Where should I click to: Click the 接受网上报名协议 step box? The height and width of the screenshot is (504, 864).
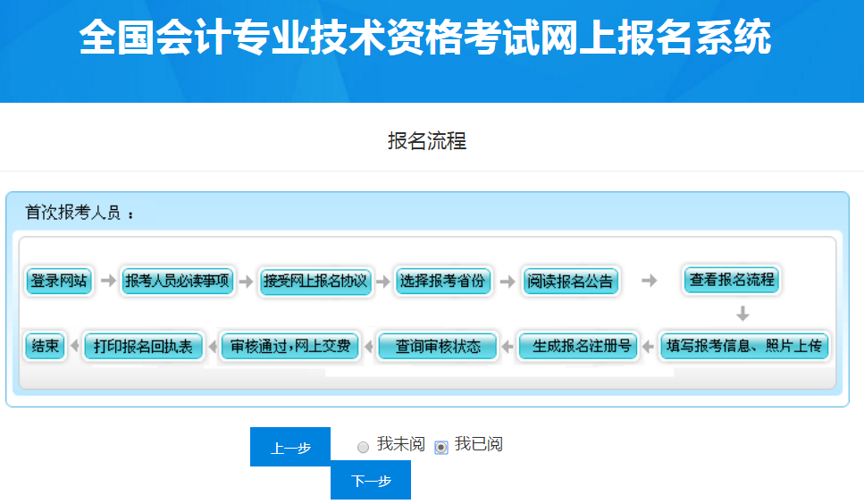(315, 281)
